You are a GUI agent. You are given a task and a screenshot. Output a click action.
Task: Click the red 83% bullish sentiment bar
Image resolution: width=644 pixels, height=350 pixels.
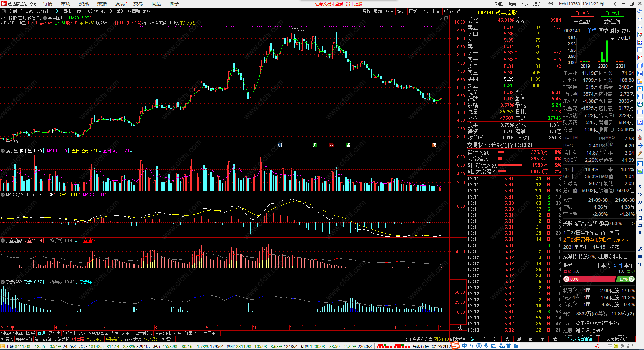(590, 279)
